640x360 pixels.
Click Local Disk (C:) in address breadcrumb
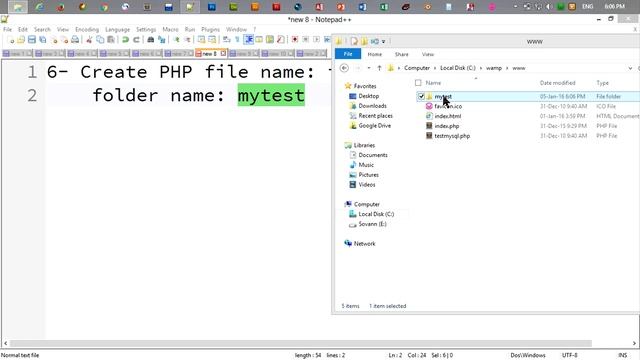[x=458, y=68]
